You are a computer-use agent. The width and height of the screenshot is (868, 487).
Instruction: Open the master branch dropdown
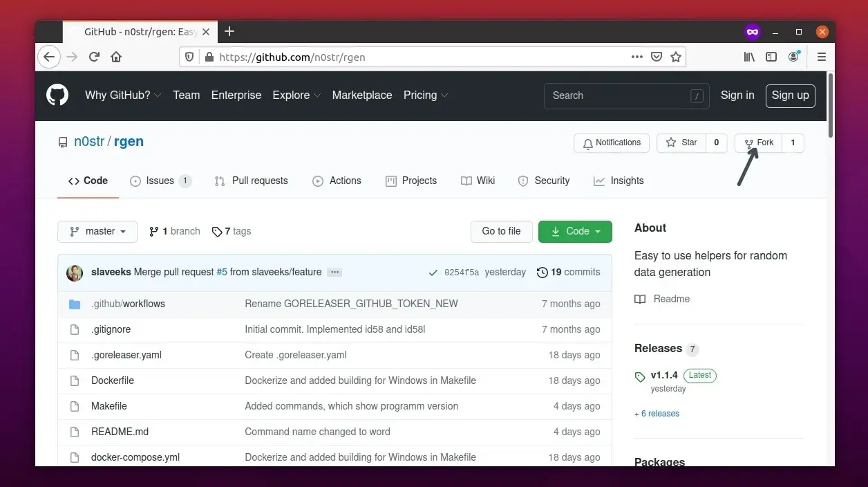tap(97, 232)
